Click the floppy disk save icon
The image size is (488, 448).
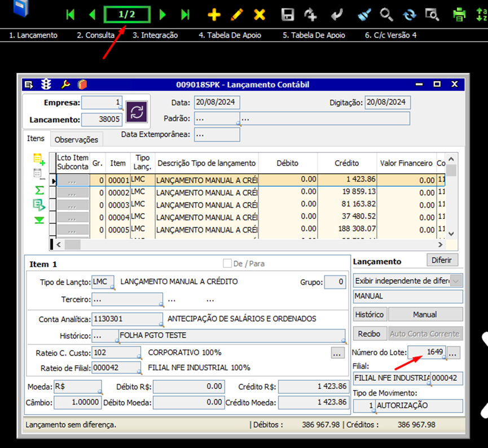coord(288,15)
